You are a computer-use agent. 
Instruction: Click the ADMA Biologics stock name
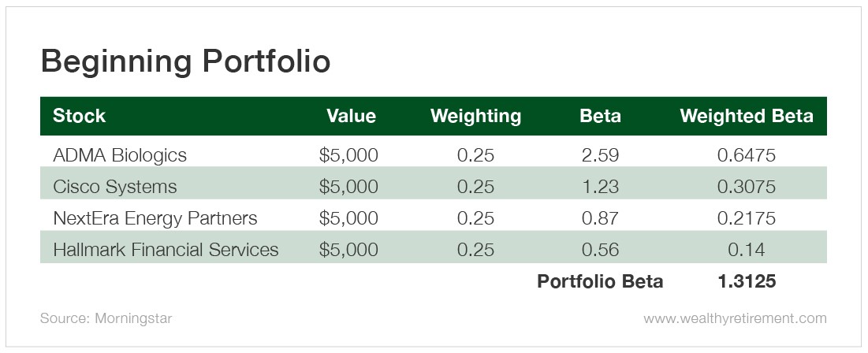pyautogui.click(x=120, y=155)
